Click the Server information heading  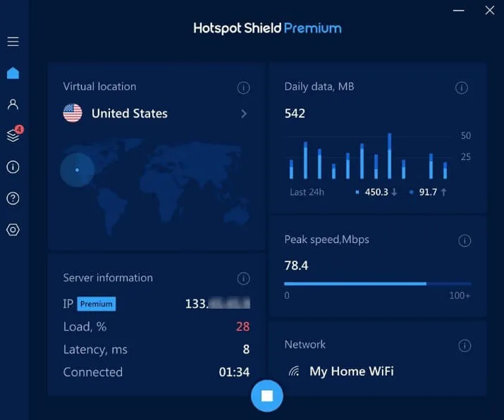pos(108,278)
